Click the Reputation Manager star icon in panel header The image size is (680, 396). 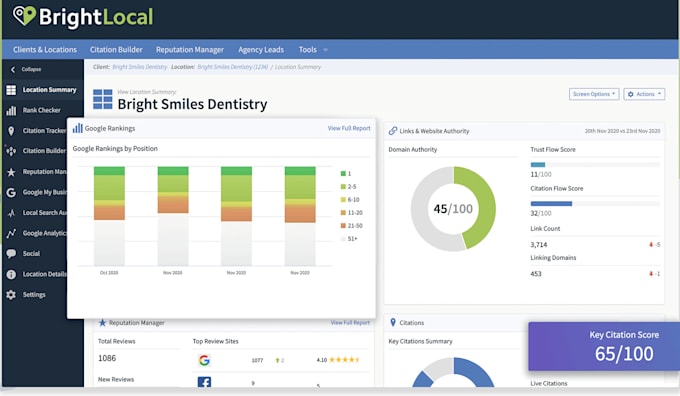pos(102,323)
